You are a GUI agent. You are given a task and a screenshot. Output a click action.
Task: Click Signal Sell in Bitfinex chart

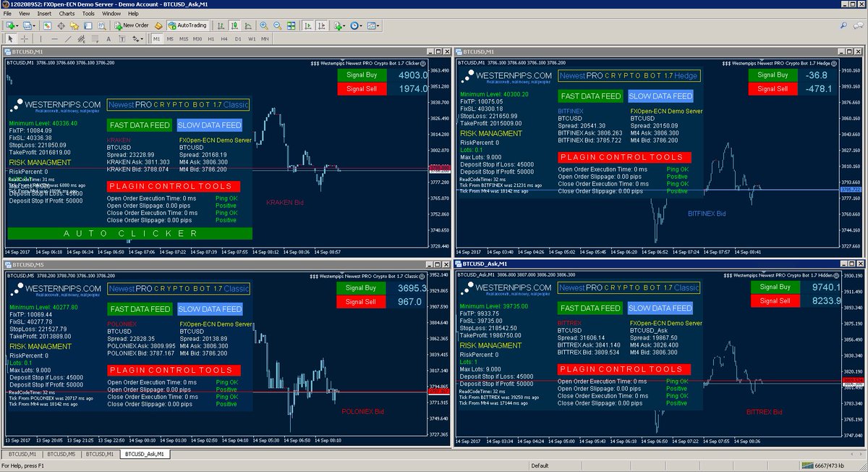click(x=773, y=88)
